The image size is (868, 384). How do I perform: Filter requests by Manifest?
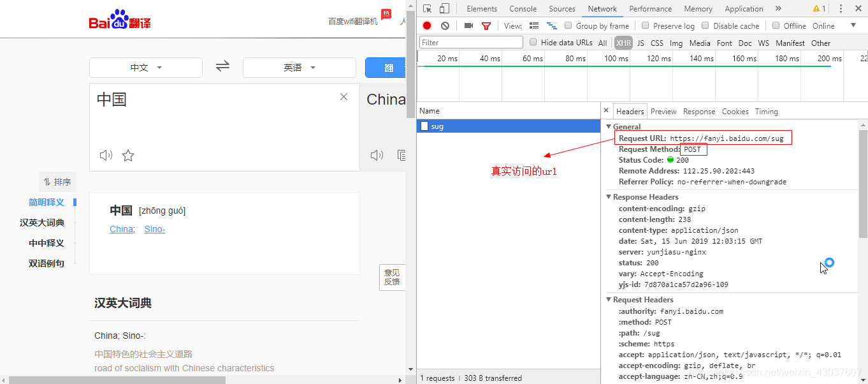[790, 43]
